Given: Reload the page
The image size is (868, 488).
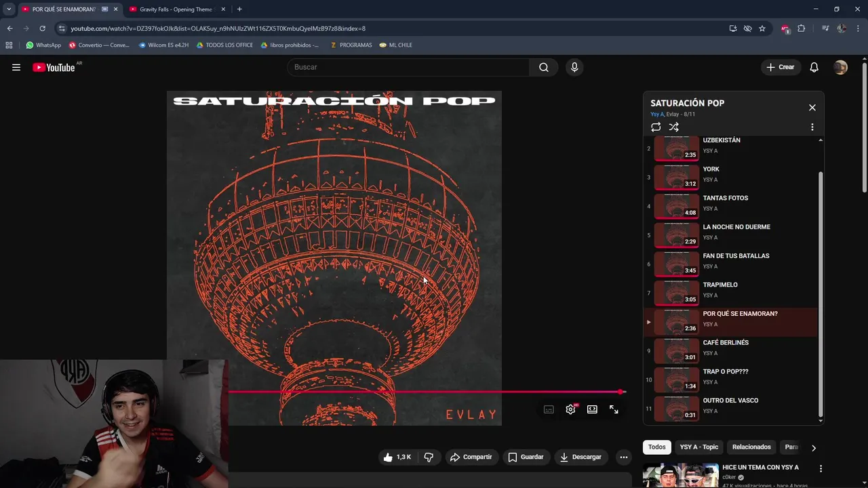Looking at the screenshot, I should [42, 28].
